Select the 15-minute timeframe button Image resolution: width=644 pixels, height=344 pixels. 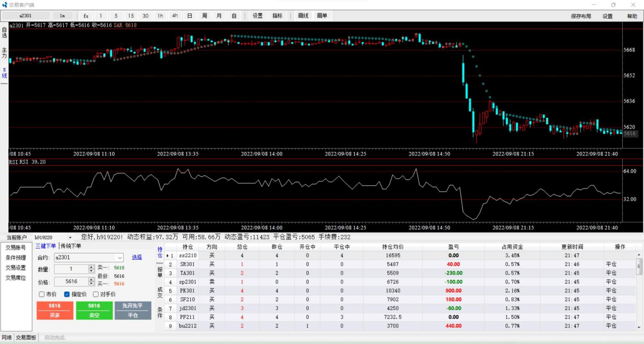tap(131, 16)
